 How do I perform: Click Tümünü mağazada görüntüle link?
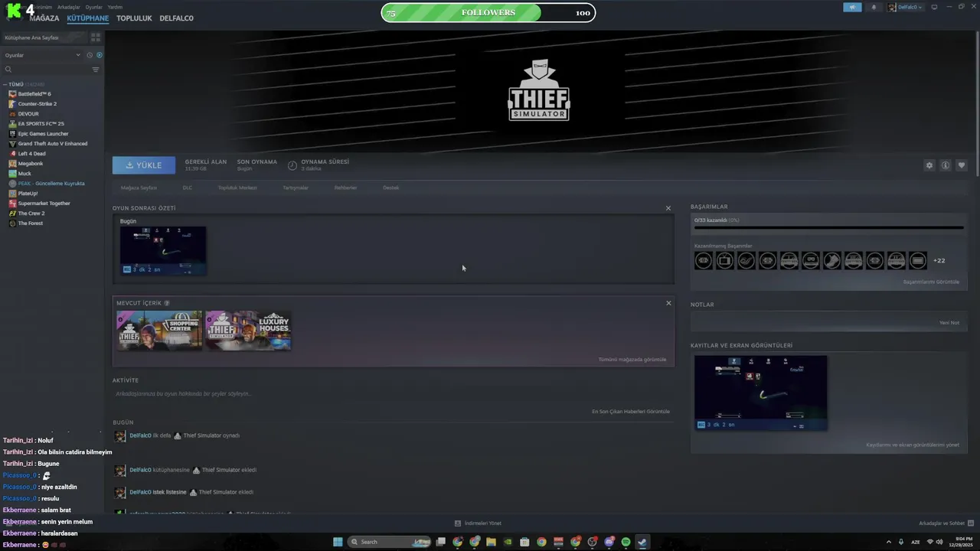632,360
